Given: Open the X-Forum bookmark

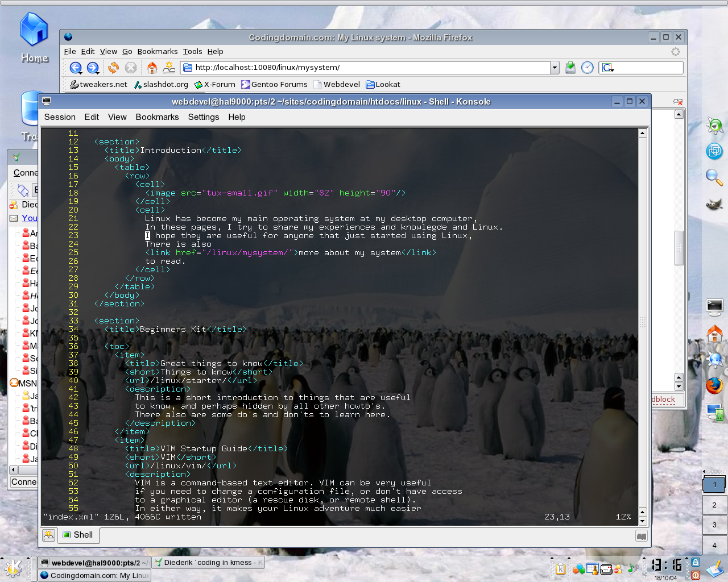Looking at the screenshot, I should (214, 84).
